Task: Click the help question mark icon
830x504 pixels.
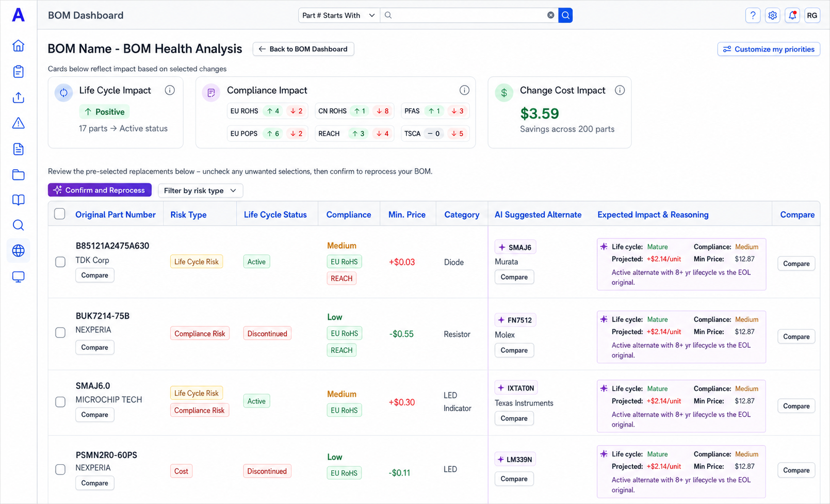Action: pos(753,15)
